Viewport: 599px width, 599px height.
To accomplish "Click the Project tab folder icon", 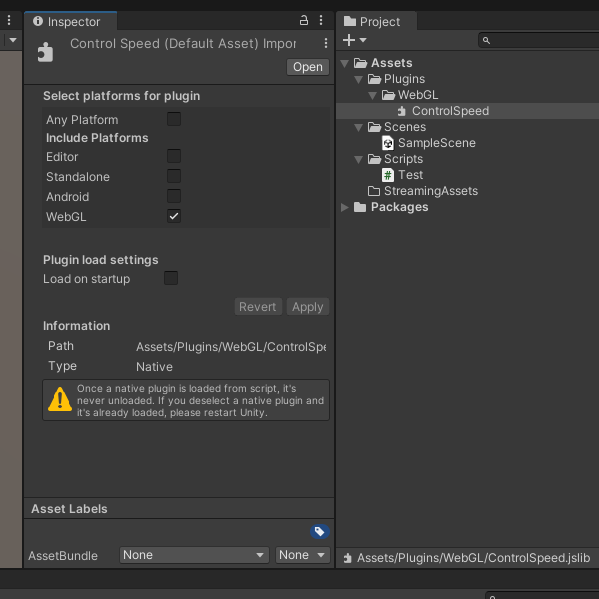I will coord(350,21).
